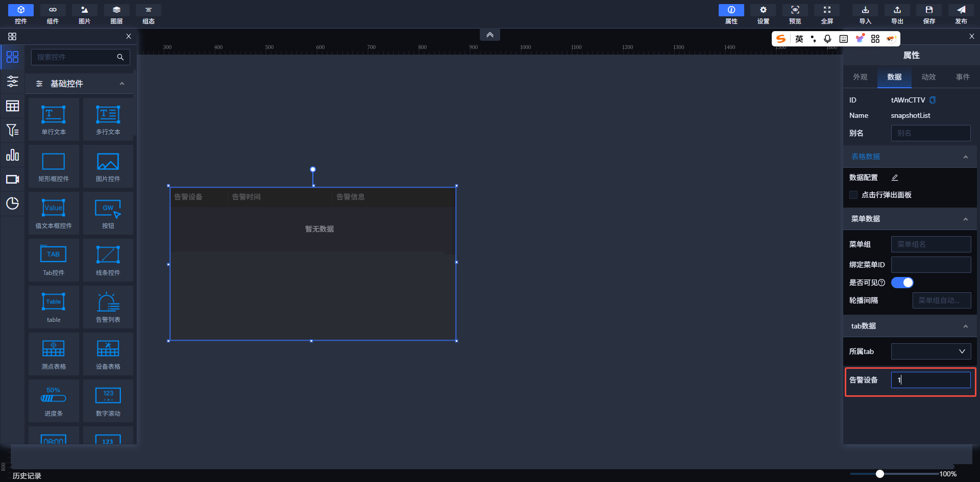Copy the ID using the copy icon
The height and width of the screenshot is (482, 980).
coord(933,100)
